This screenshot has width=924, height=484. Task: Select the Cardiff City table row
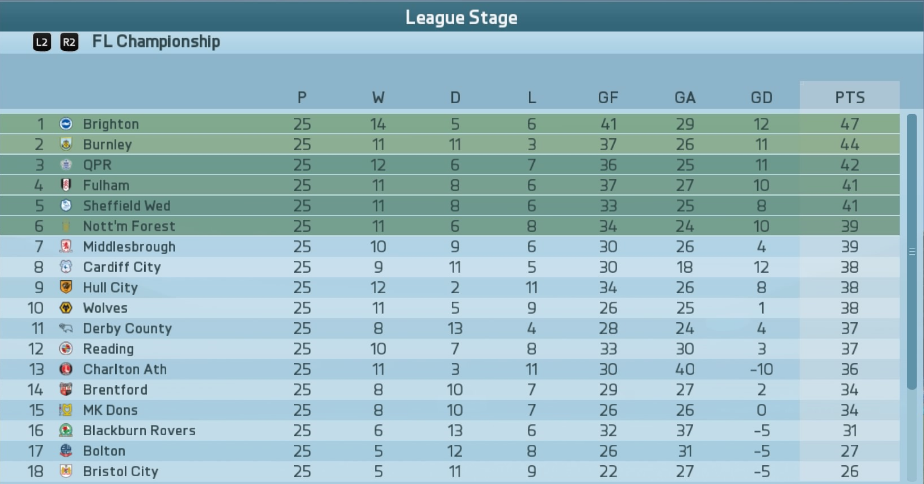point(450,267)
